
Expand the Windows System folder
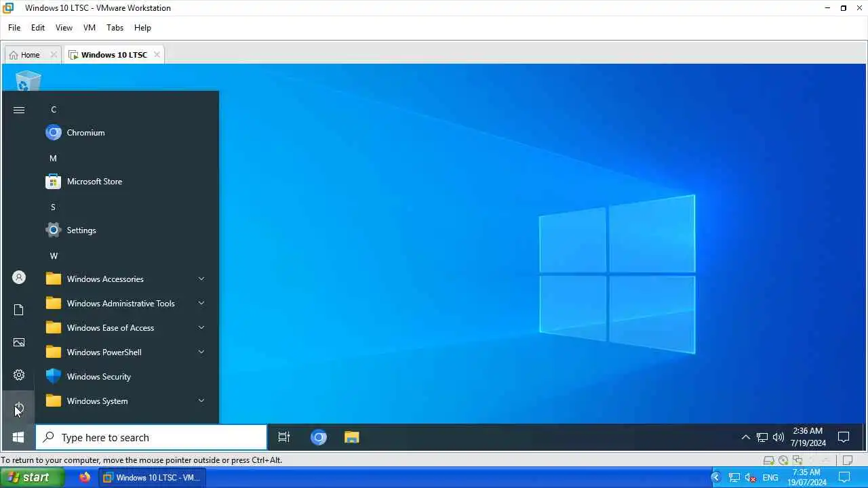127,401
